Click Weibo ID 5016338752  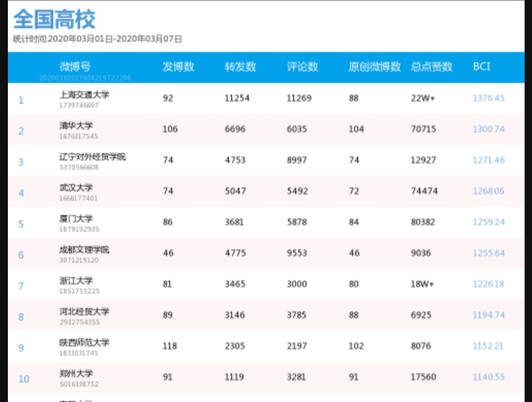(79, 384)
